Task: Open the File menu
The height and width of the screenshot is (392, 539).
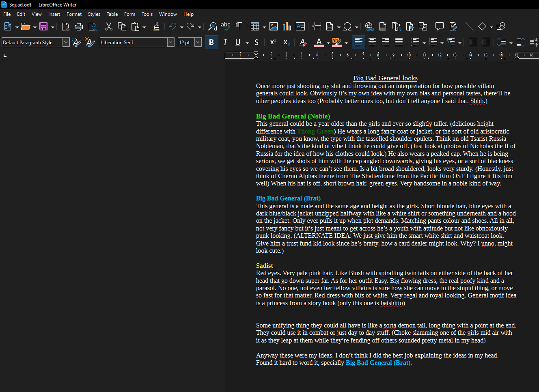Action: (x=7, y=14)
